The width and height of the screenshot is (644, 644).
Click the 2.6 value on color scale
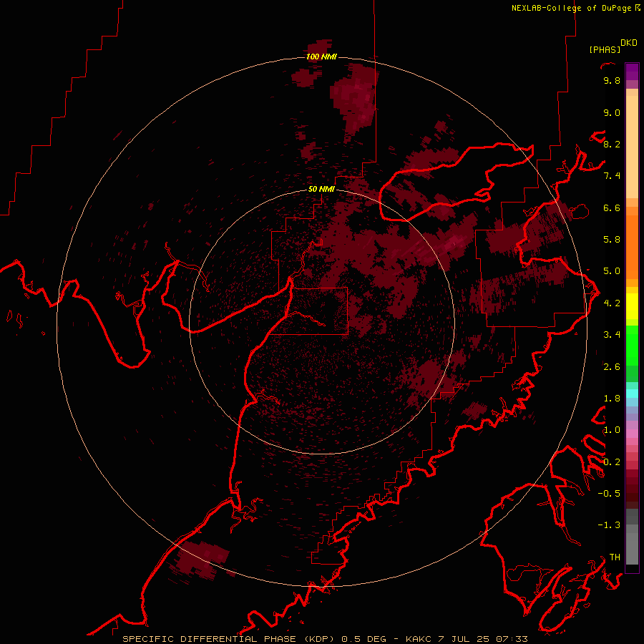pos(612,367)
